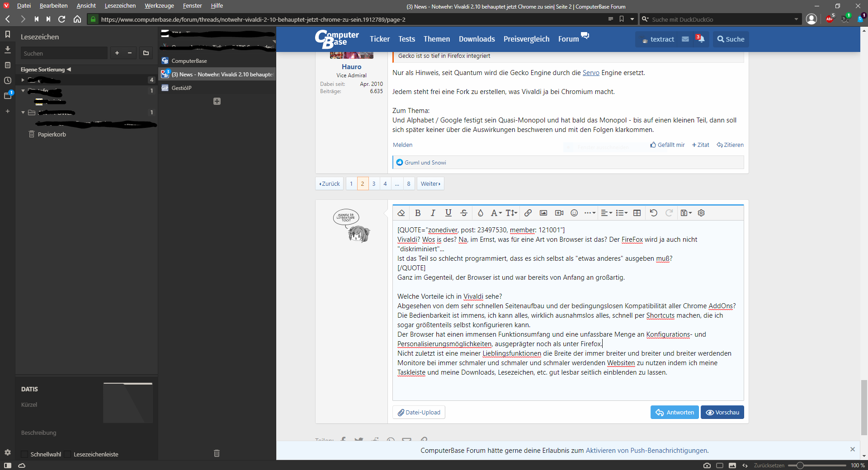Open the Lesezeichen menu

[x=120, y=6]
